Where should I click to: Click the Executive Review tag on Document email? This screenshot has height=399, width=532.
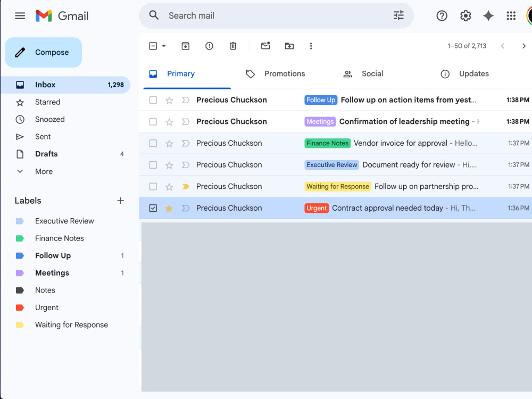(x=332, y=165)
